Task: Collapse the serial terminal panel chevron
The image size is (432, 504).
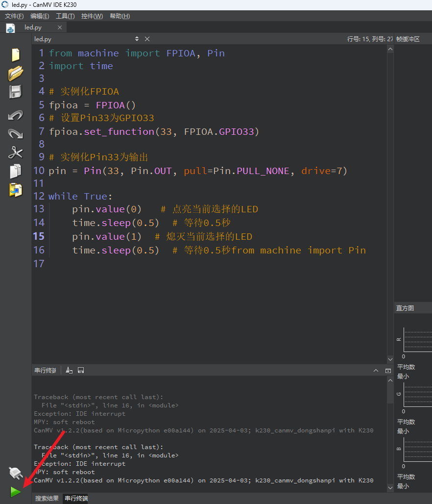Action: coord(376,370)
